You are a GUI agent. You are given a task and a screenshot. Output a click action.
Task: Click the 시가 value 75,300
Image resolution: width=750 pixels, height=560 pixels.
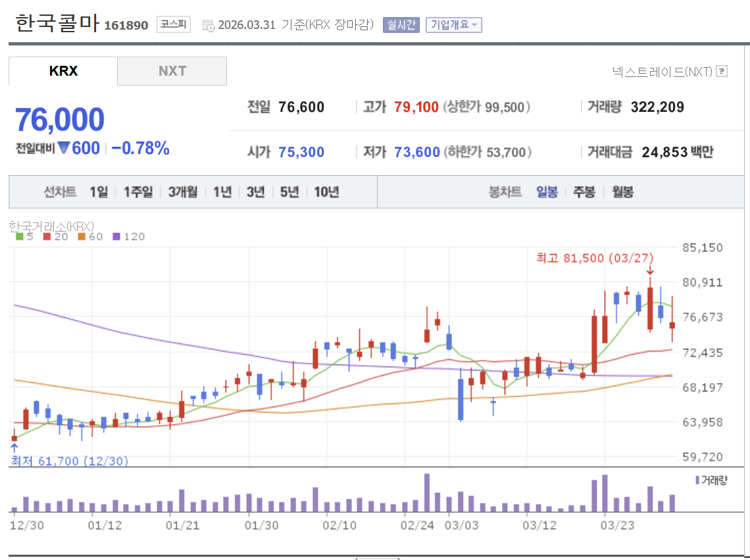tap(301, 152)
